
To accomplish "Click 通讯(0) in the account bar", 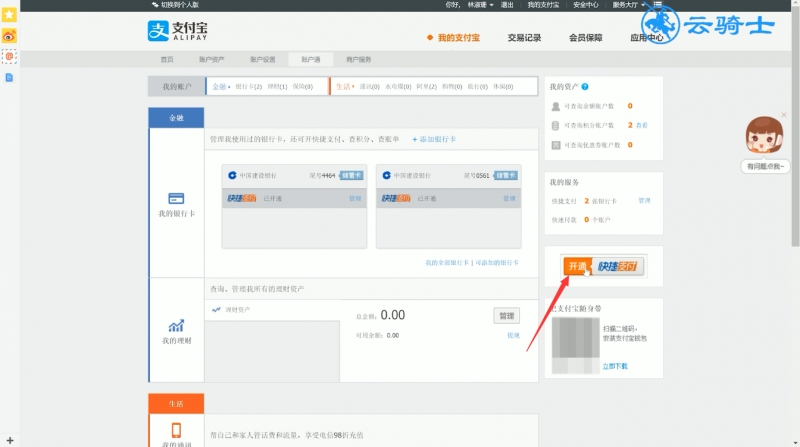I will point(369,87).
